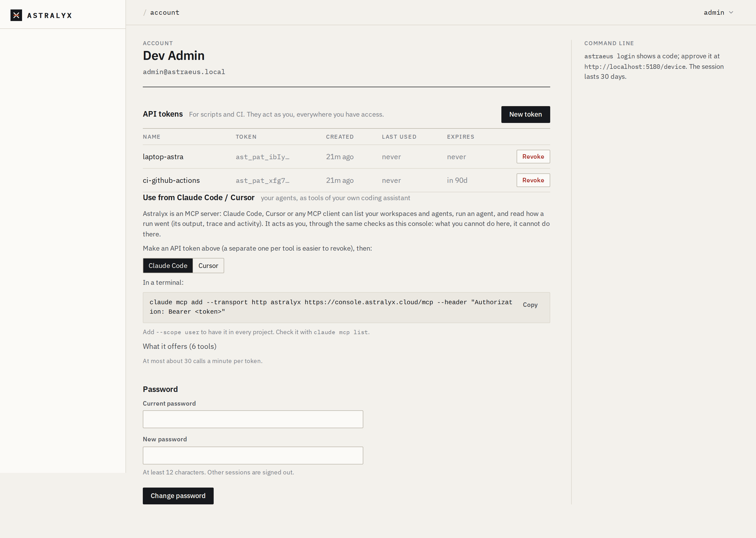This screenshot has height=538, width=756.
Task: Click the ASTRALYX brand name
Action: (50, 15)
